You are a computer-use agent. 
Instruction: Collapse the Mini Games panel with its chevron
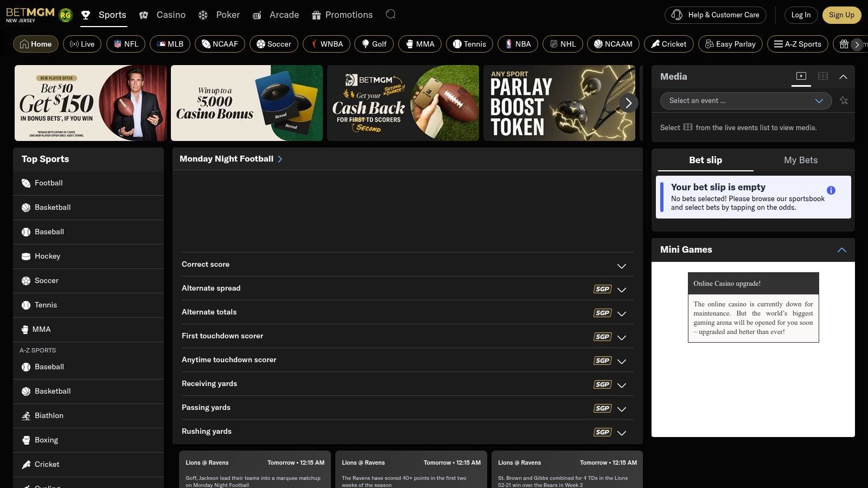(841, 250)
